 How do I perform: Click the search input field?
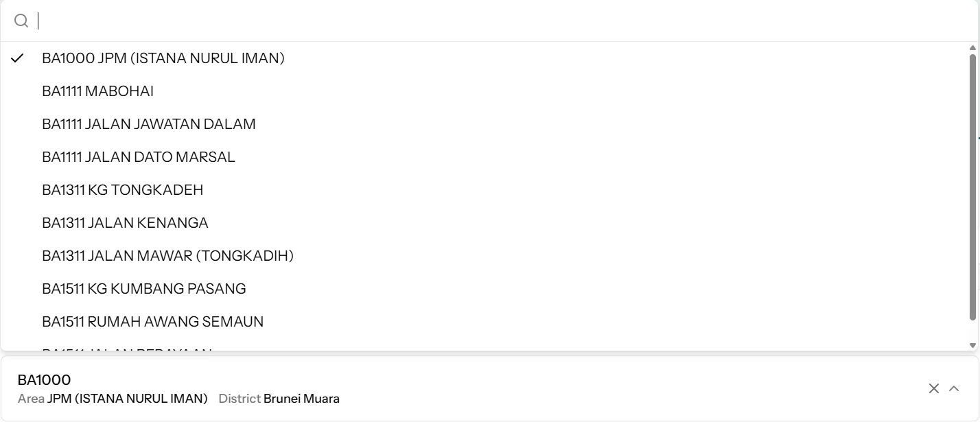click(x=480, y=21)
